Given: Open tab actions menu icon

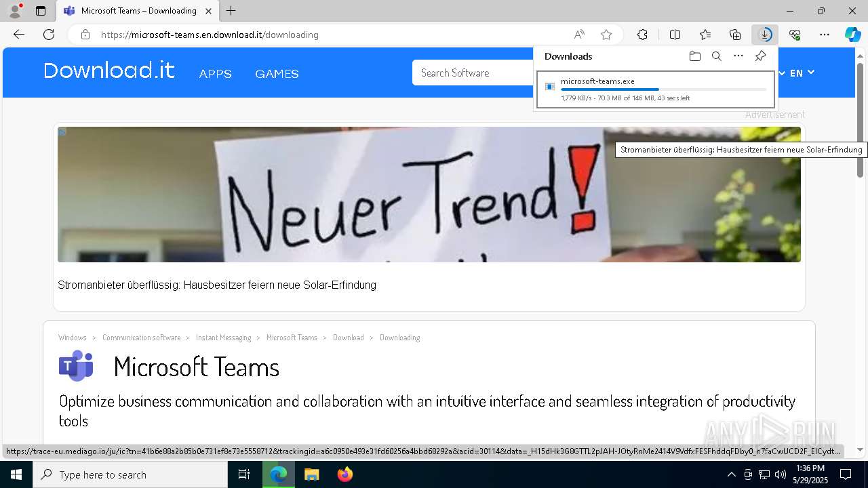Looking at the screenshot, I should point(41,11).
